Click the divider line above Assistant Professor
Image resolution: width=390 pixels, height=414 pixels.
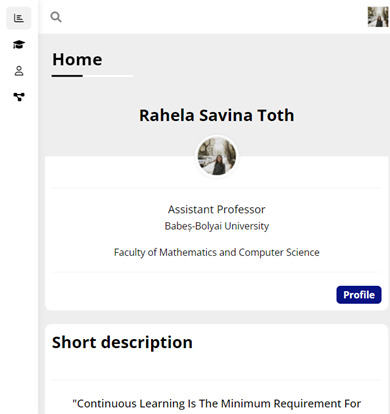[x=217, y=188]
